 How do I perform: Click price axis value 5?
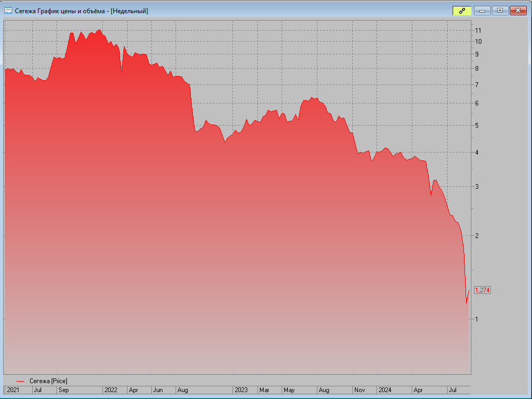click(477, 125)
